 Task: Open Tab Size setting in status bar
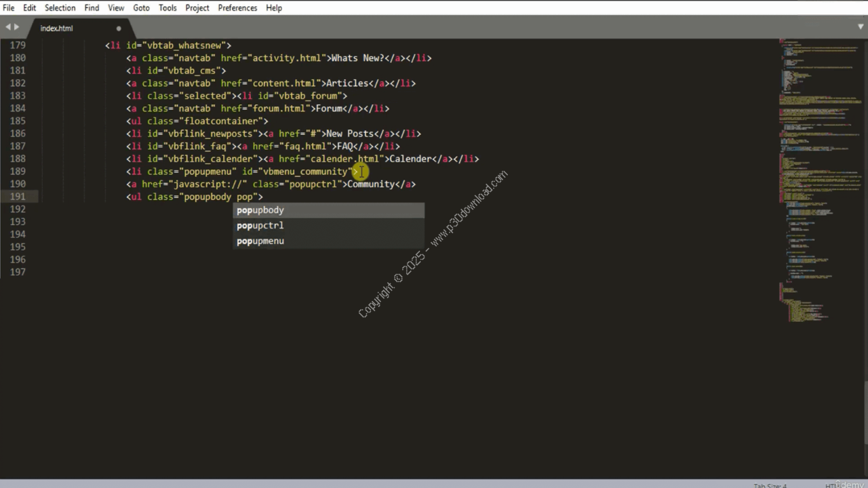pos(770,485)
